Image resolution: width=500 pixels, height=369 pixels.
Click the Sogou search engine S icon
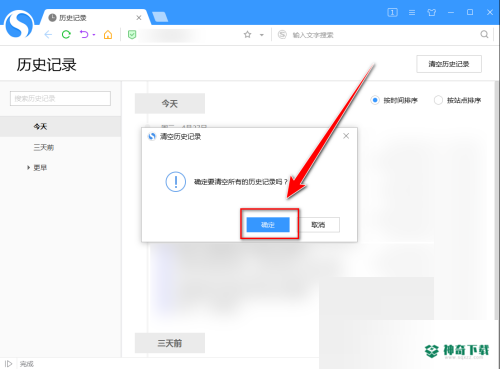point(282,35)
